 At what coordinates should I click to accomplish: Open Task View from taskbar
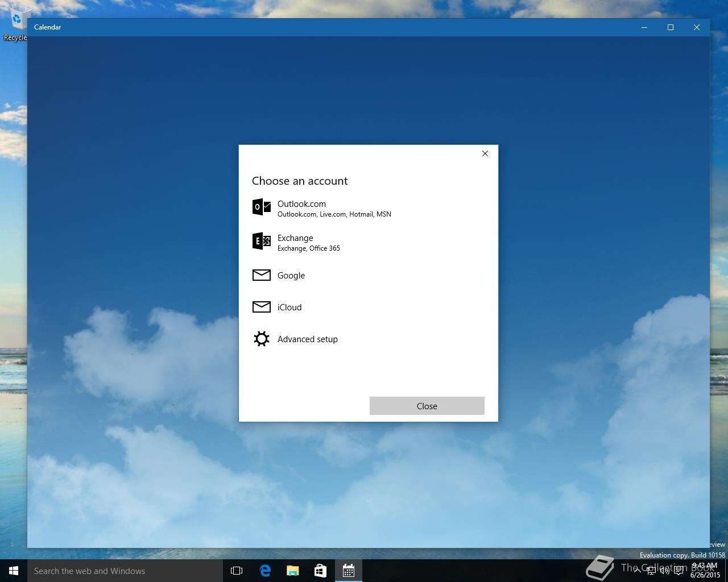237,571
